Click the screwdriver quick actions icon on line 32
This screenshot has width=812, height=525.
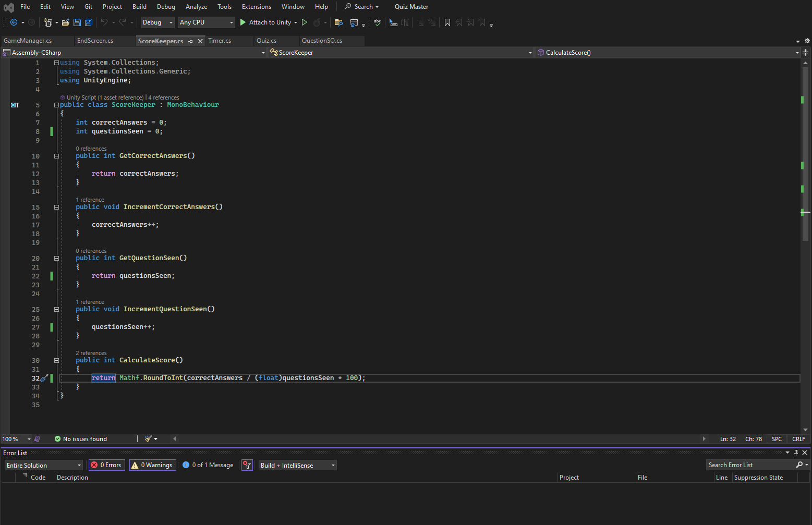pos(44,378)
